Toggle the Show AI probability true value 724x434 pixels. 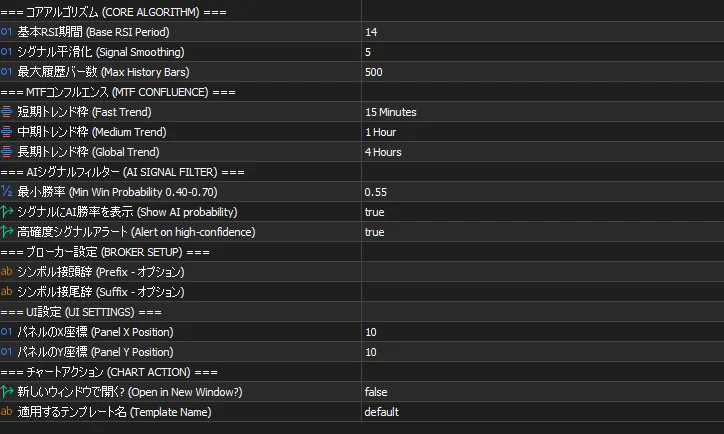click(375, 212)
